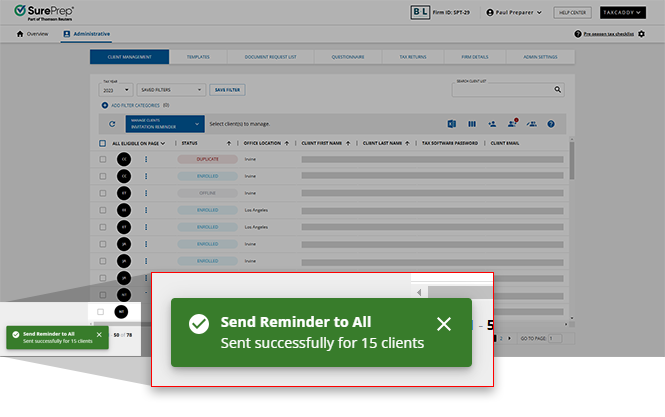Open the settings gear next to tax checklist
The height and width of the screenshot is (417, 665).
641,34
